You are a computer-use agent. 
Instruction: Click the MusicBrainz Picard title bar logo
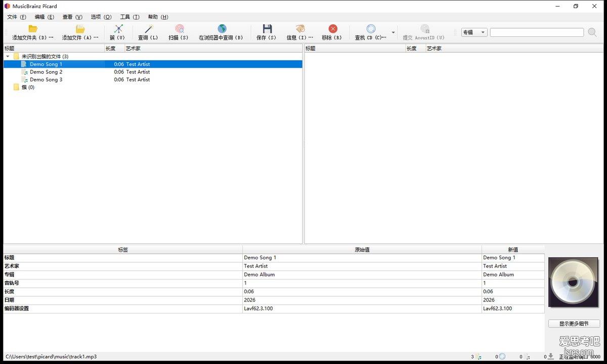tap(7, 6)
